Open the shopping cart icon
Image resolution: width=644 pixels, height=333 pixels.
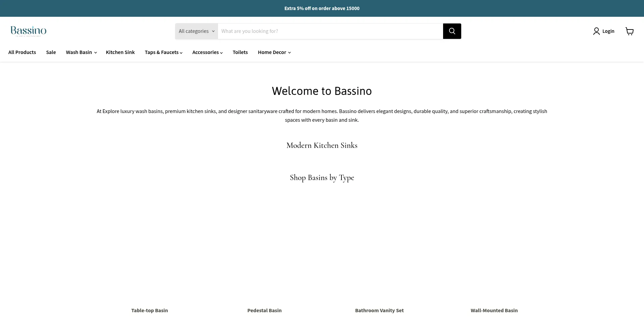(629, 31)
